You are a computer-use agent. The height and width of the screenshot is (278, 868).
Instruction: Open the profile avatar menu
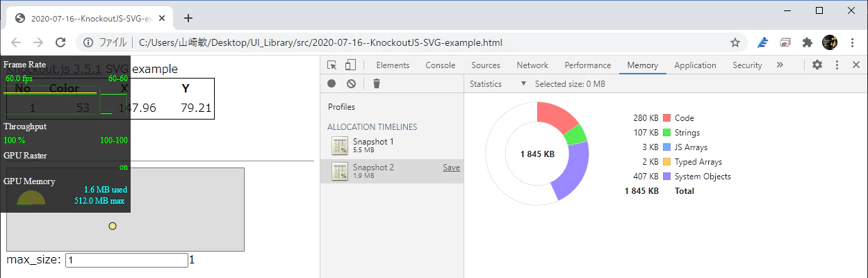[x=830, y=42]
